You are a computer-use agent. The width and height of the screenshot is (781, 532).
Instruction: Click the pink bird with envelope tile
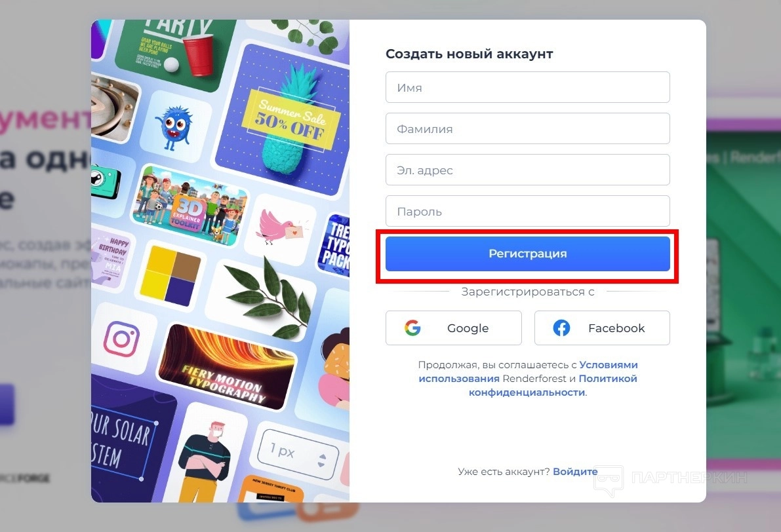pos(283,227)
